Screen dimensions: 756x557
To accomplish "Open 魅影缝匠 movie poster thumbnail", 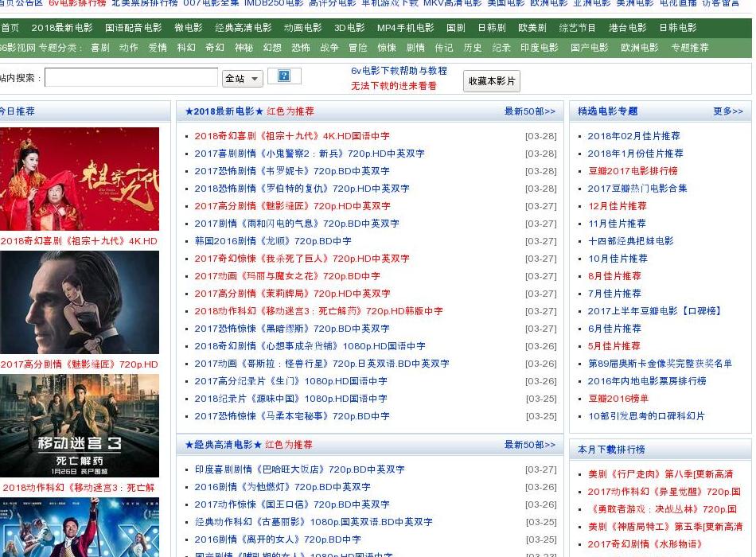I will pos(80,302).
